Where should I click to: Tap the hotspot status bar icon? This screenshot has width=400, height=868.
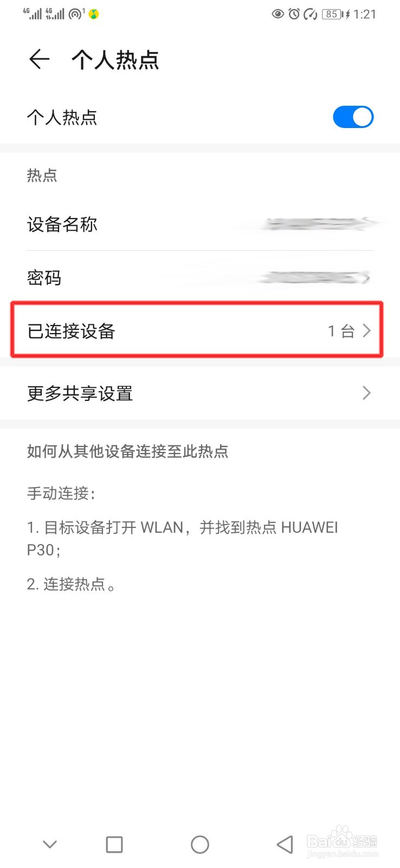point(76,14)
